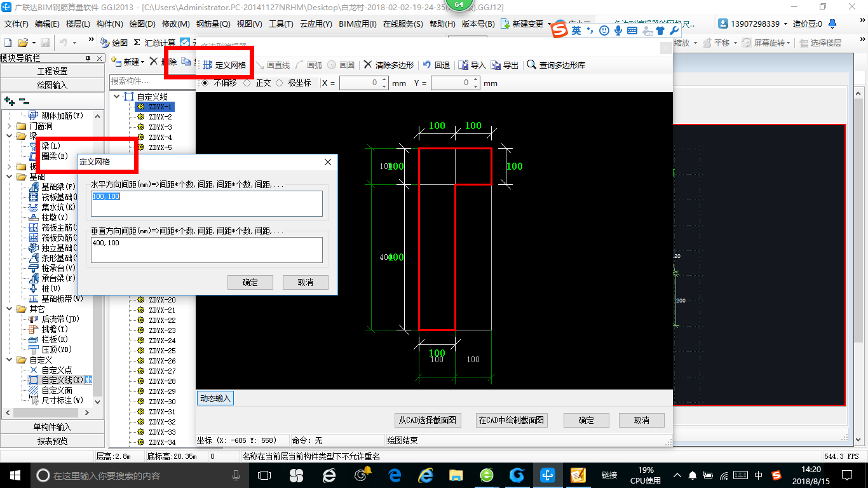868x488 pixels.
Task: Select the 极坐标 radio button
Action: click(279, 83)
